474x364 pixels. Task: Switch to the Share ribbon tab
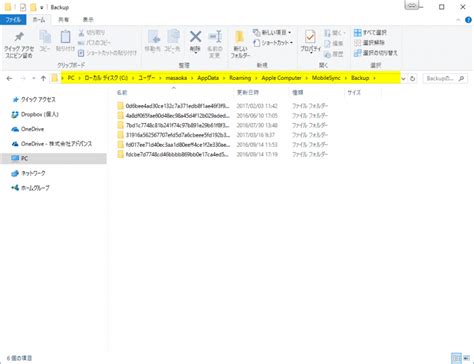pyautogui.click(x=63, y=20)
